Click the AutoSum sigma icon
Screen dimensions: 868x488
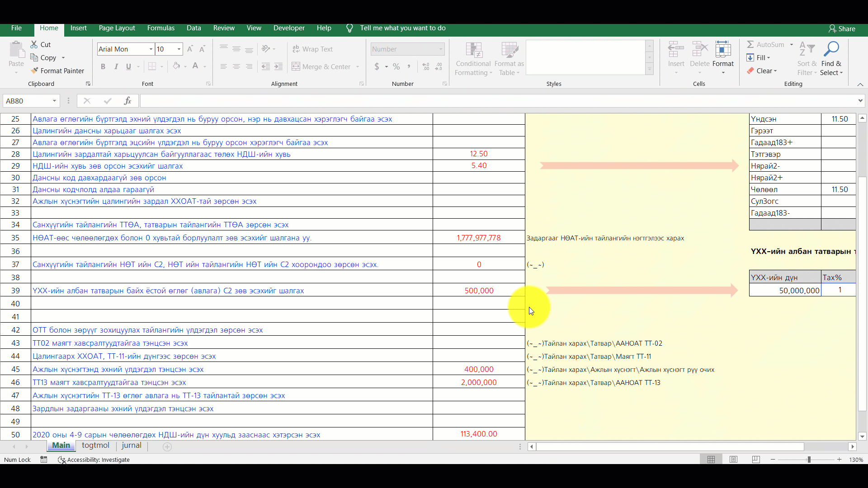click(750, 44)
